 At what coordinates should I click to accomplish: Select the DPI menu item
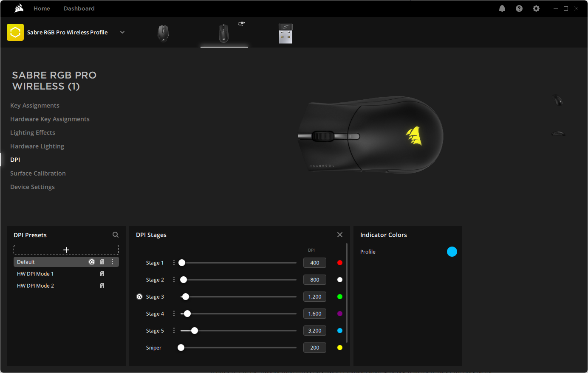click(15, 160)
